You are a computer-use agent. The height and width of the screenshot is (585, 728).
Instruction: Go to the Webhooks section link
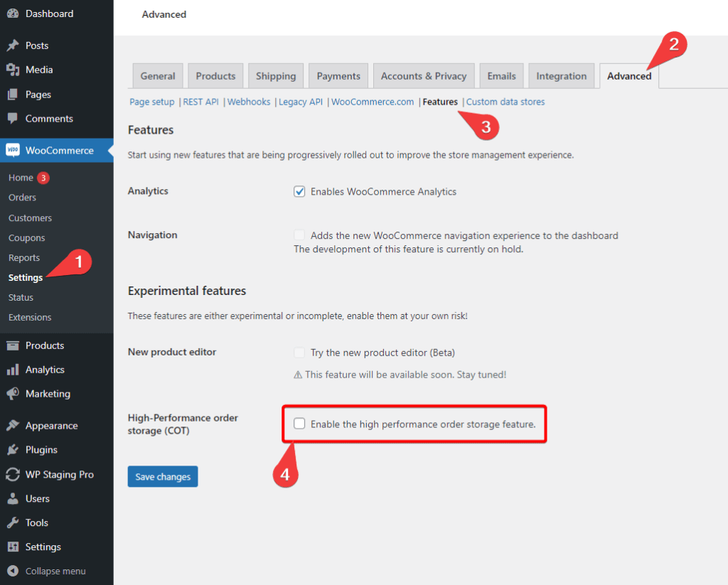(249, 102)
